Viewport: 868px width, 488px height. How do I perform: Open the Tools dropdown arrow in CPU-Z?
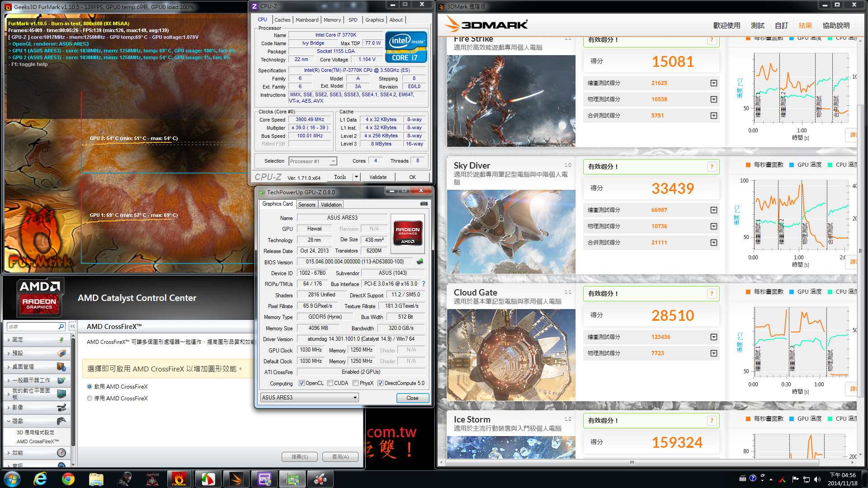(x=356, y=177)
